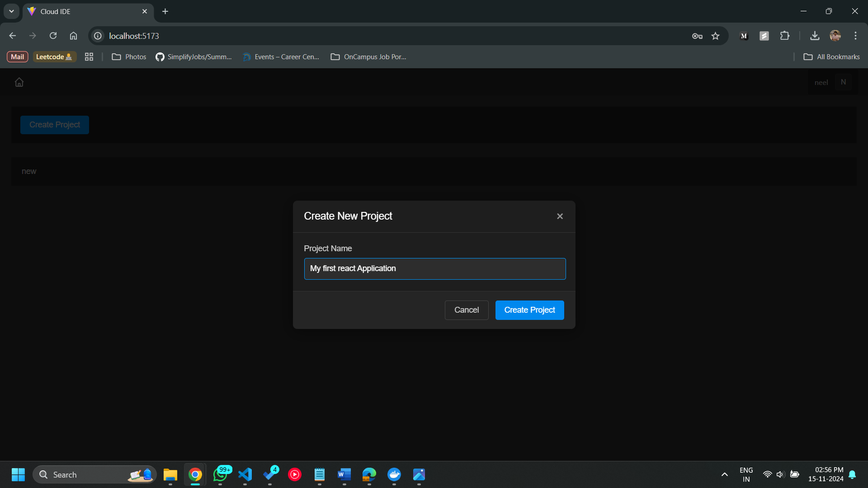Screen dimensions: 868x488
Task: Open the grey square extension icon
Action: (764, 36)
